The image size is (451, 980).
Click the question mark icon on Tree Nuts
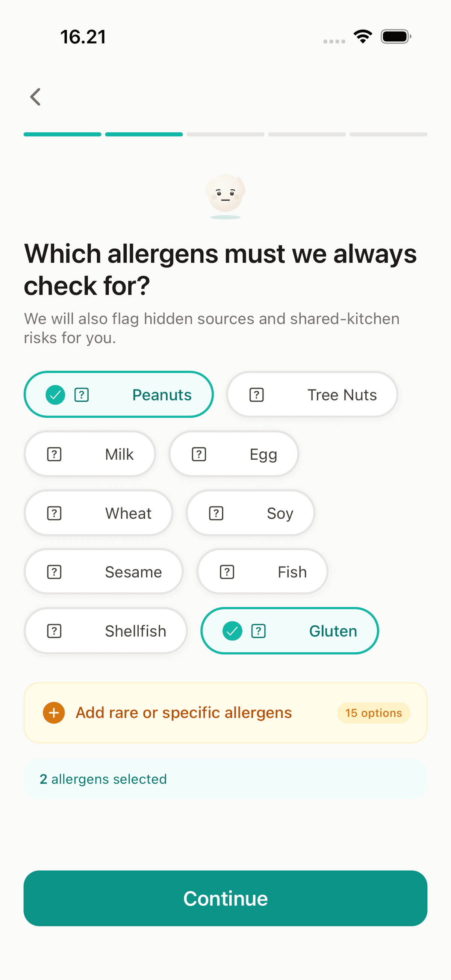(x=257, y=394)
